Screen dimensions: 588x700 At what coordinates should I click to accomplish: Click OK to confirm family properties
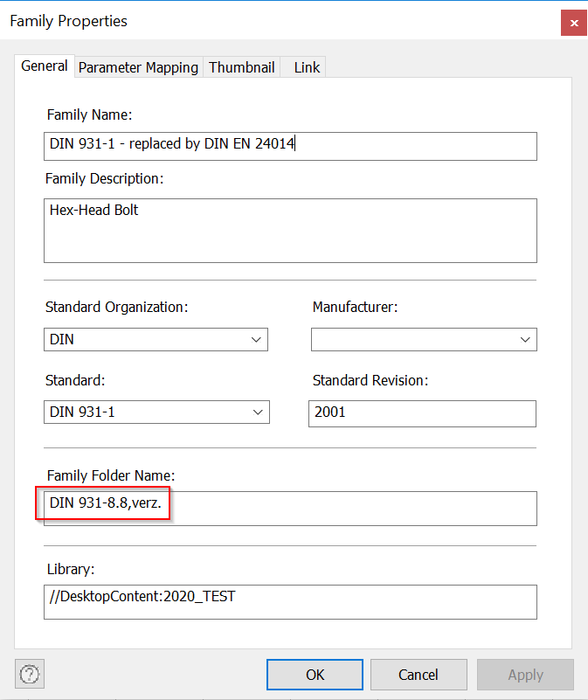315,674
